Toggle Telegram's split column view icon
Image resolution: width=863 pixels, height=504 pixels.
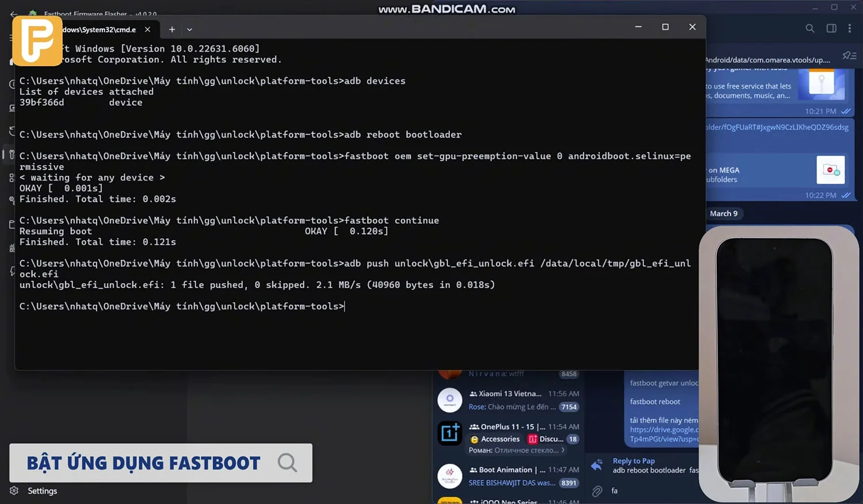pos(830,28)
